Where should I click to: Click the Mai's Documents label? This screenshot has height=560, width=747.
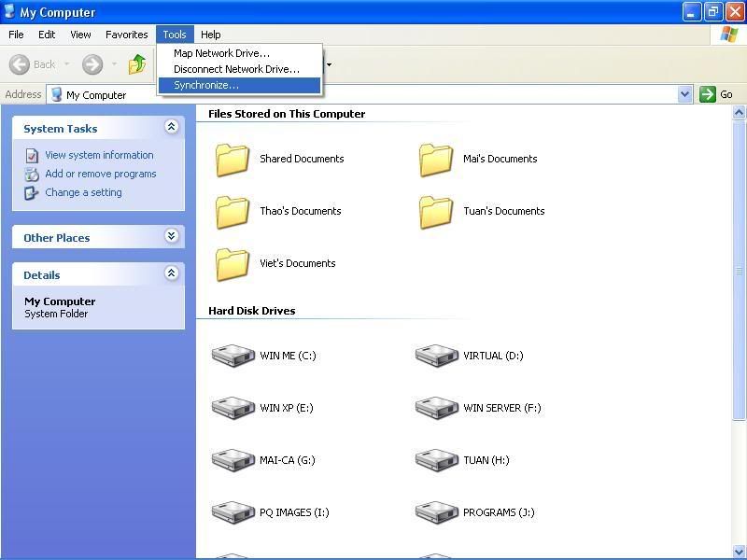tap(500, 159)
